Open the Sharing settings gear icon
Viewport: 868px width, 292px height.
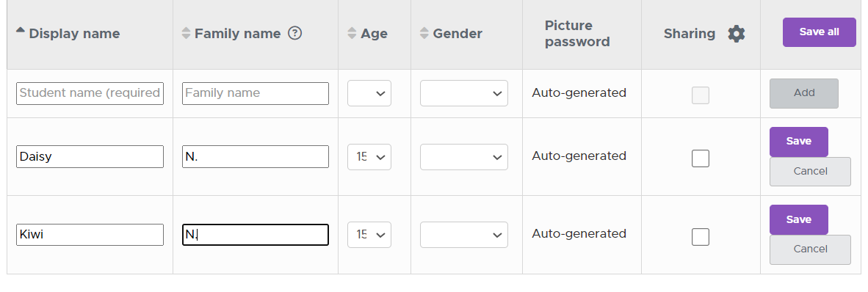[x=737, y=34]
